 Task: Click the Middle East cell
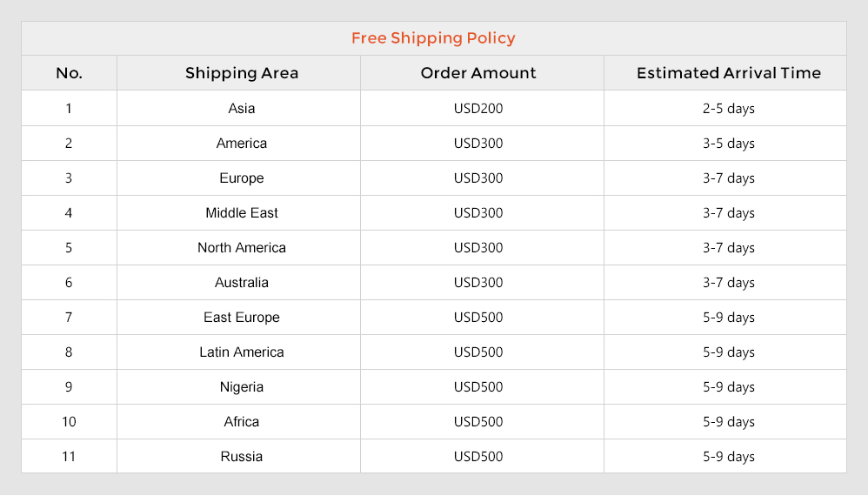coord(242,213)
